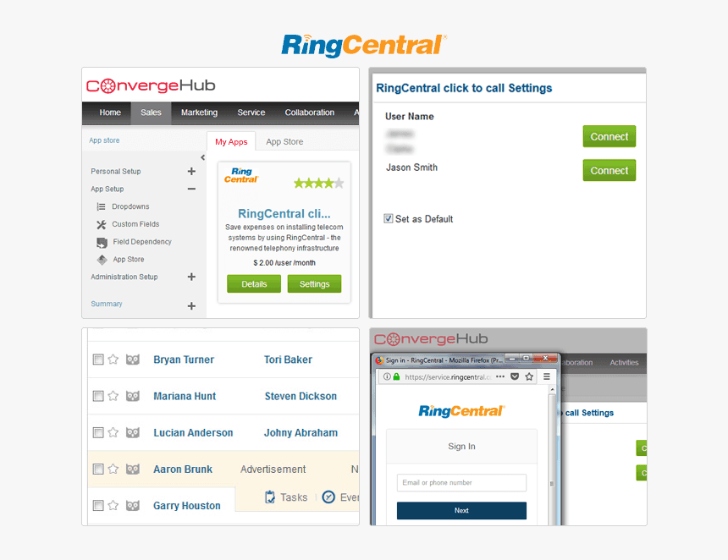Open Firefox page actions three-dot menu
The width and height of the screenshot is (728, 560).
[500, 376]
